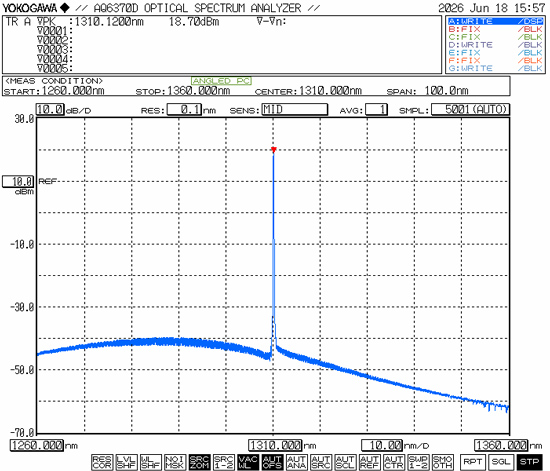Click the 18.70dBm peak level readout
Screen dimensions: 550x471
(194, 22)
